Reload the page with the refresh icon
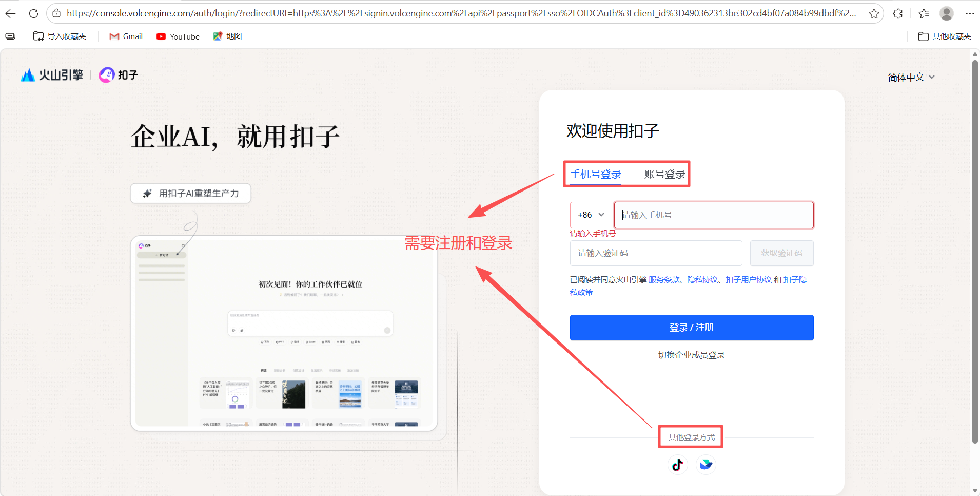980x496 pixels. 33,13
